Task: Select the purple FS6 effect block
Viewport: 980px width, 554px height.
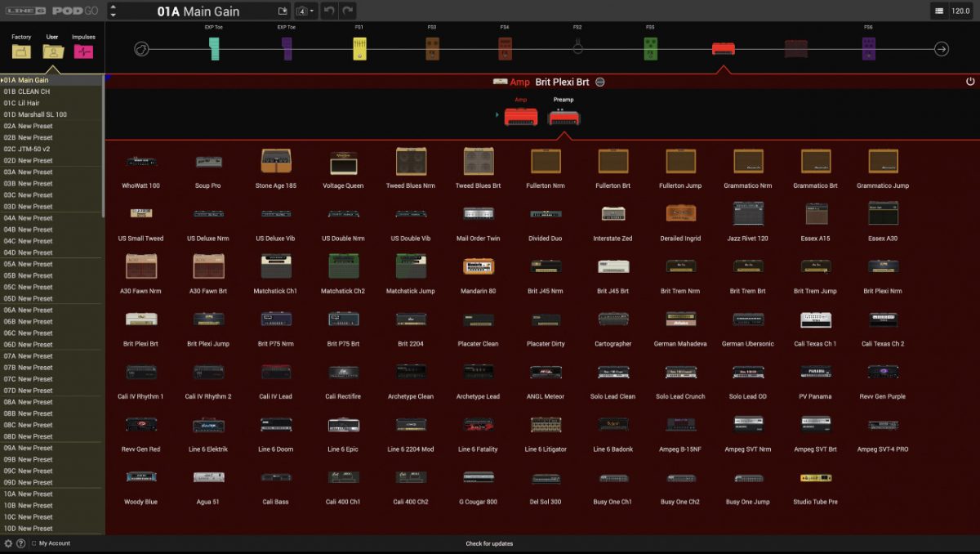Action: click(869, 49)
